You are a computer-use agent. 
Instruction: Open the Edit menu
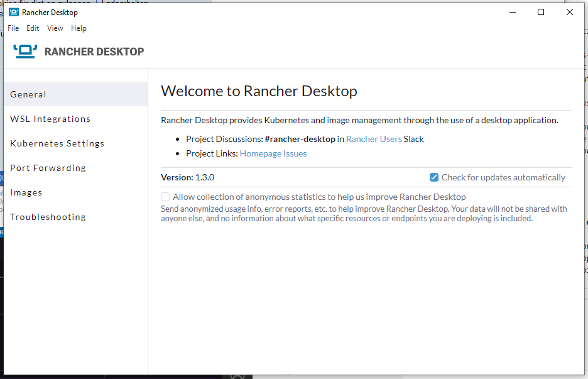pyautogui.click(x=32, y=28)
